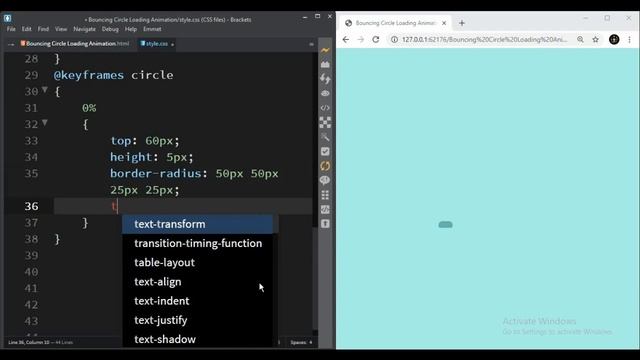The image size is (640, 360).
Task: Choose text-shadow from the autocomplete list
Action: [198, 339]
